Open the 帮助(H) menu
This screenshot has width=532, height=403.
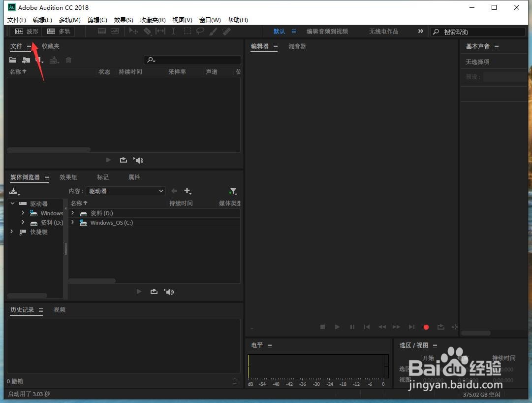coord(238,20)
